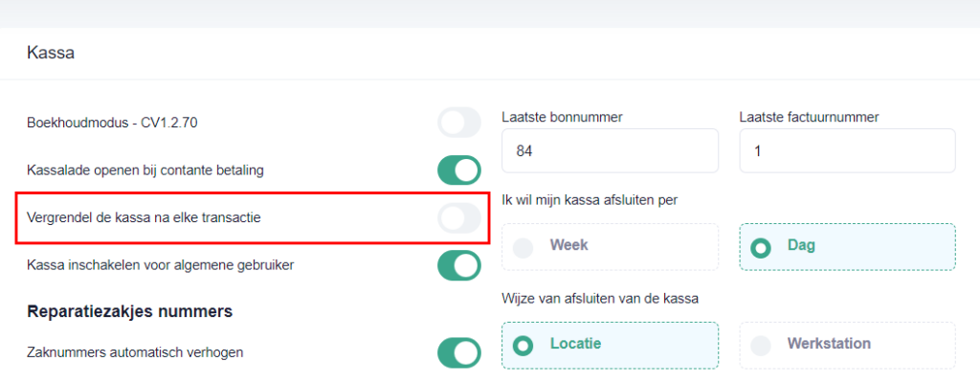Viewport: 980px width, 384px height.
Task: Focus the Laatste factuurnummer input field
Action: (848, 150)
